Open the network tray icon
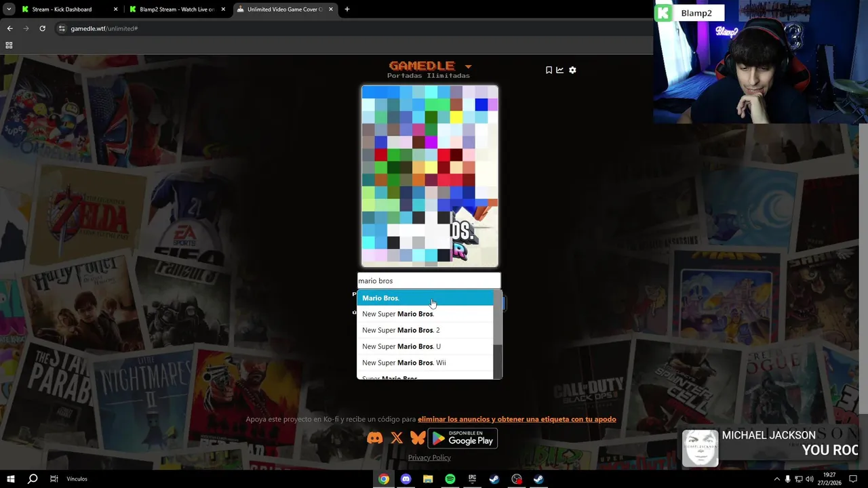 798,479
